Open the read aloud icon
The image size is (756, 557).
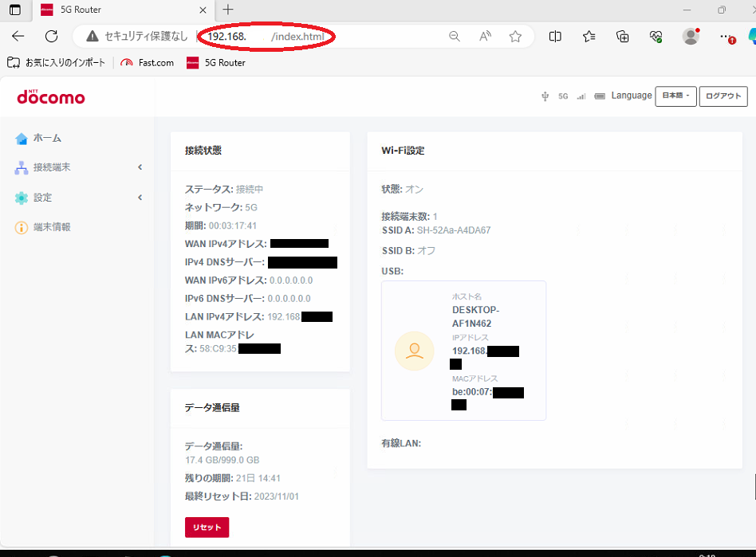click(x=485, y=37)
